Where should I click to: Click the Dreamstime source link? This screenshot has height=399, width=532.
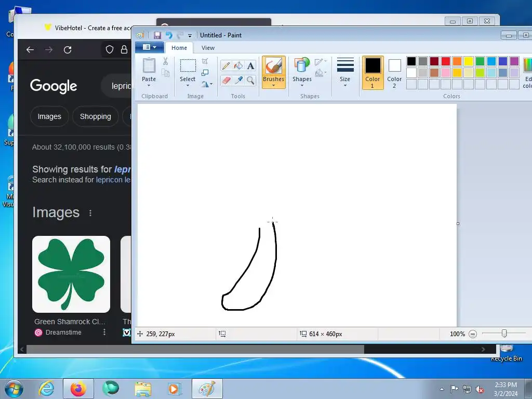[63, 332]
